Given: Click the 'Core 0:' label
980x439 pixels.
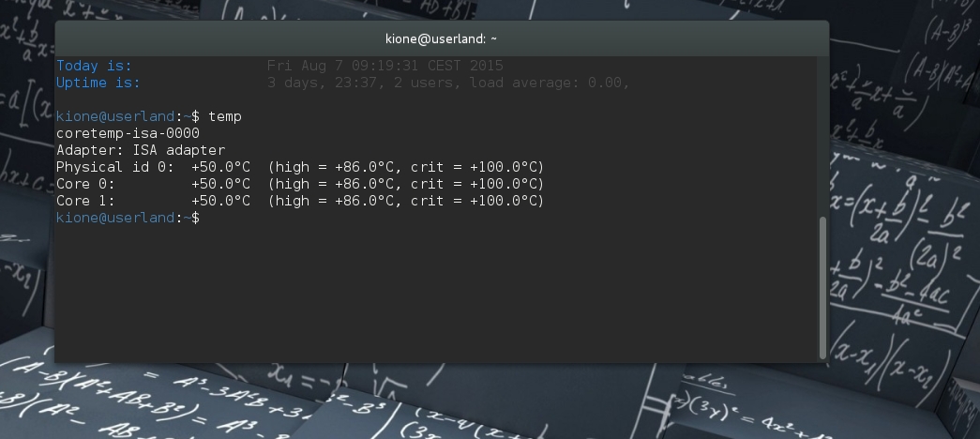Looking at the screenshot, I should (x=85, y=184).
